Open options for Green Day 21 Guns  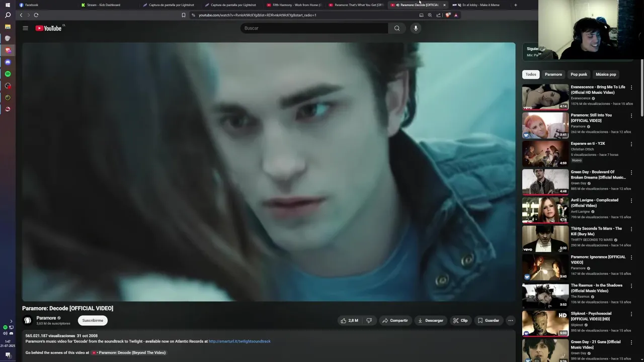point(631,342)
